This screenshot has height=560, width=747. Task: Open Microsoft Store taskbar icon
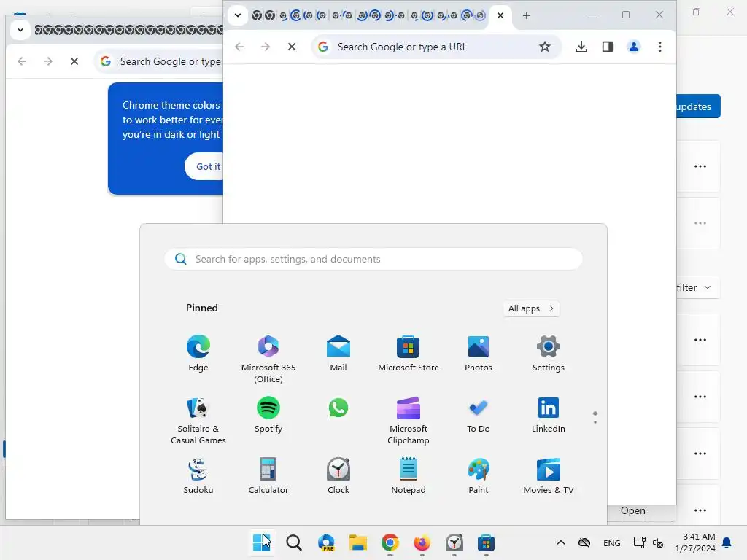(486, 542)
